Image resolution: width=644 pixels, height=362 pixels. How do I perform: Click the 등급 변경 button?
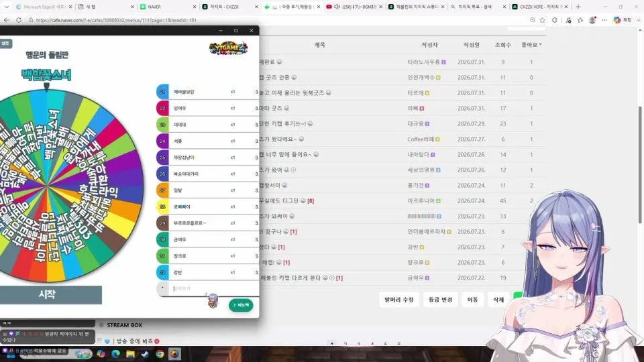pyautogui.click(x=440, y=300)
